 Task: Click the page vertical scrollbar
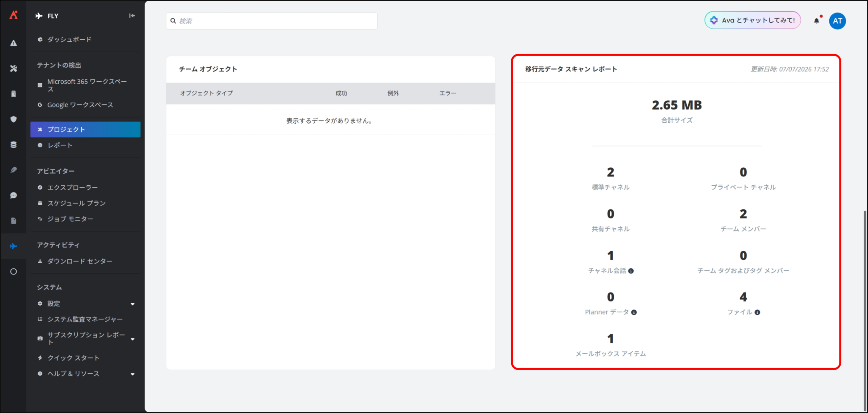point(865,310)
